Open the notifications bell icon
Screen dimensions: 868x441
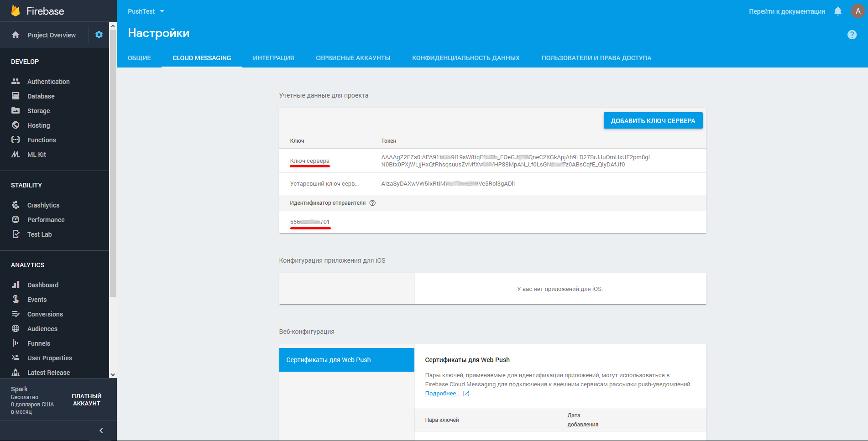(x=837, y=11)
